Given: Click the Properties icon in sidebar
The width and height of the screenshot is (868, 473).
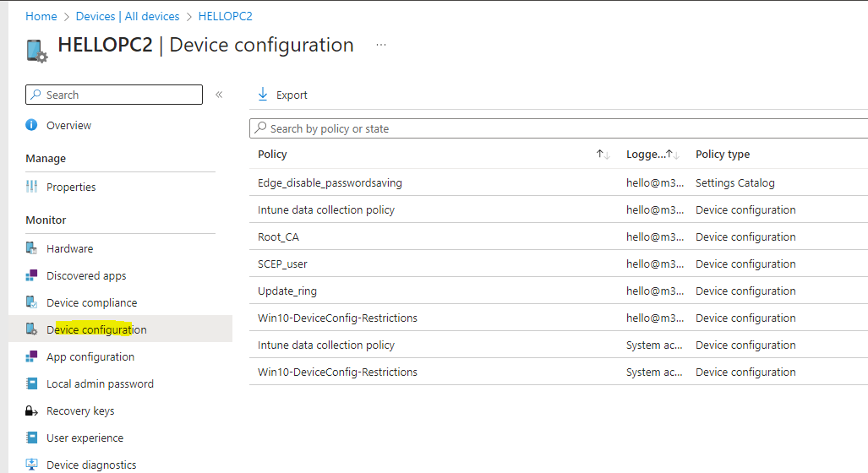Looking at the screenshot, I should coord(32,187).
